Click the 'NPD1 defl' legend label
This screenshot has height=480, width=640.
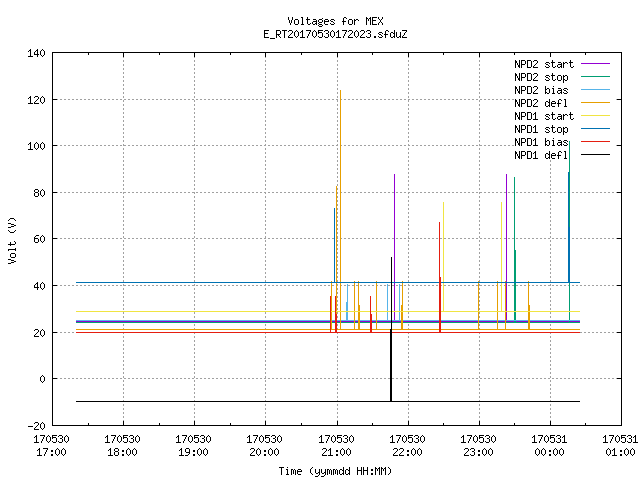click(541, 155)
